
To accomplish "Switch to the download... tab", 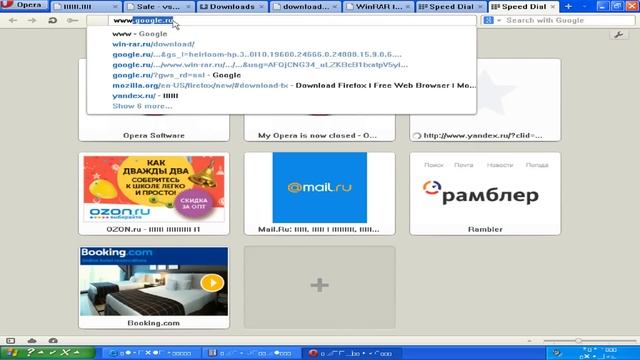I will click(x=305, y=7).
